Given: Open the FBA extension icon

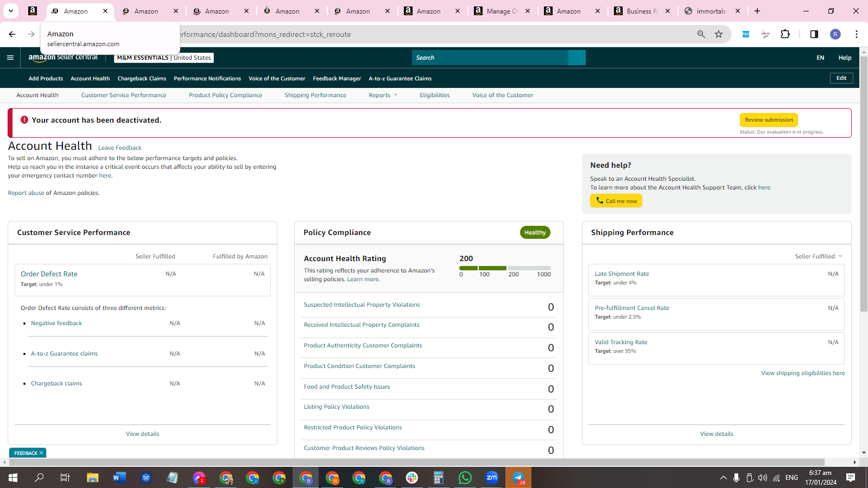Looking at the screenshot, I should pyautogui.click(x=746, y=34).
